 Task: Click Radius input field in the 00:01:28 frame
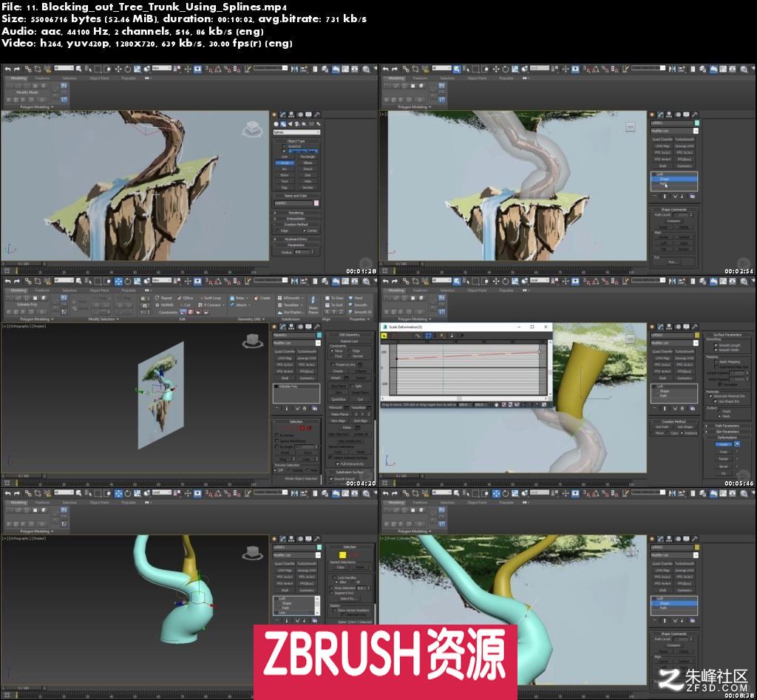(x=302, y=252)
